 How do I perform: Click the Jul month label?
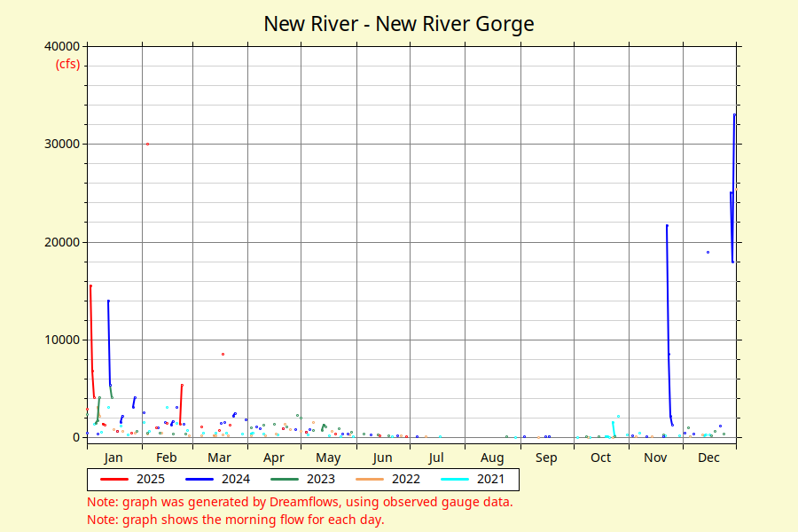436,458
